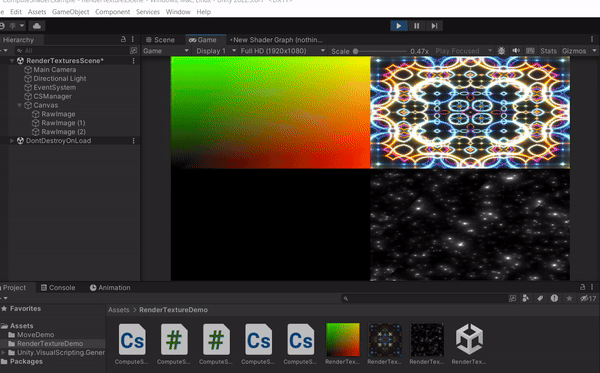Viewport: 600px width, 373px height.
Task: Toggle hidden packages visibility showing 17
Action: tap(588, 298)
